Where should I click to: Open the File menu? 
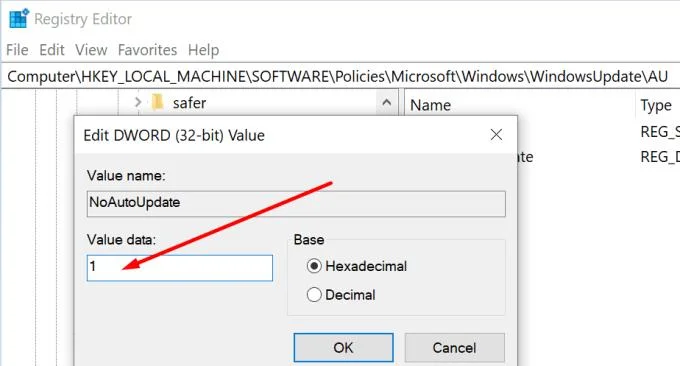[x=17, y=50]
